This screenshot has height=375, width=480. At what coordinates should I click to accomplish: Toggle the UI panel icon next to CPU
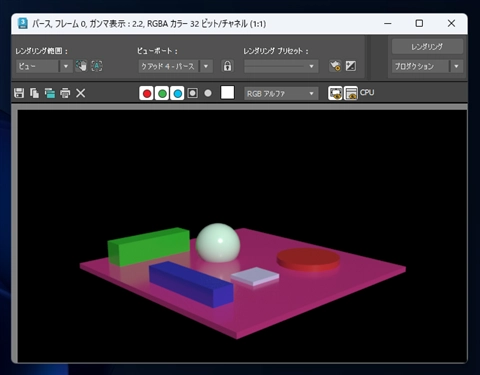click(351, 93)
